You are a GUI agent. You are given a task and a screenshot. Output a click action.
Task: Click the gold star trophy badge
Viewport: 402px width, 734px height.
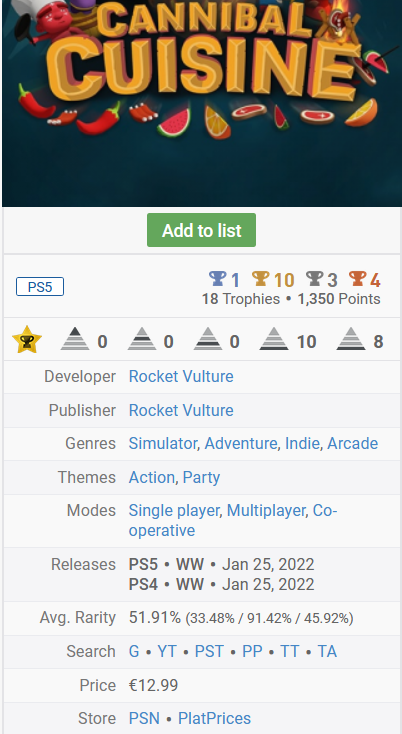[27, 340]
